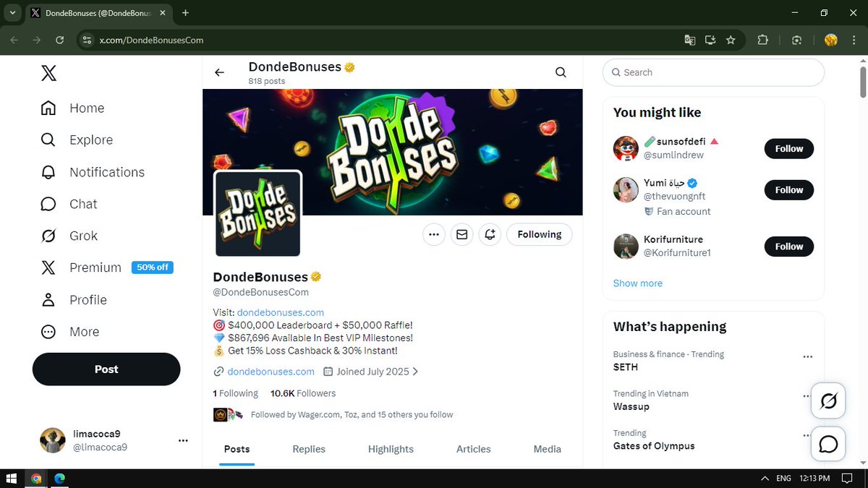Open Explore from the sidebar

[x=77, y=140]
